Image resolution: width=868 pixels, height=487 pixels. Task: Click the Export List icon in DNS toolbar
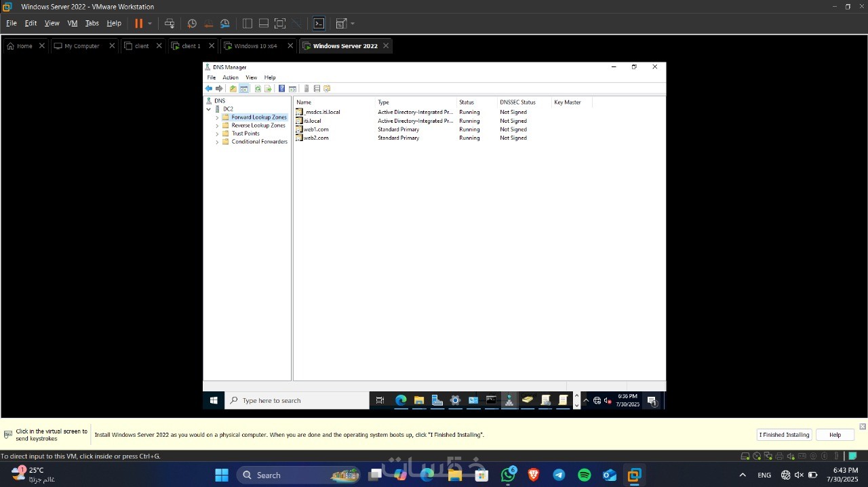[268, 89]
